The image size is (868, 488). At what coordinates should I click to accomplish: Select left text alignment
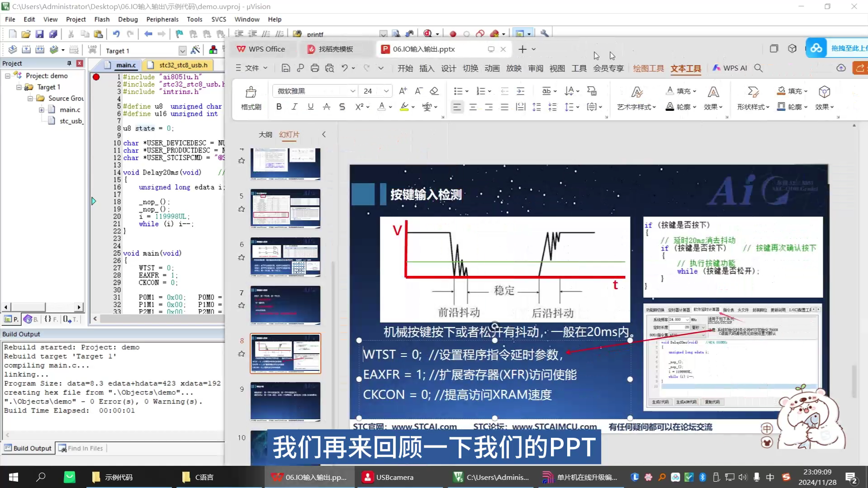[457, 107]
